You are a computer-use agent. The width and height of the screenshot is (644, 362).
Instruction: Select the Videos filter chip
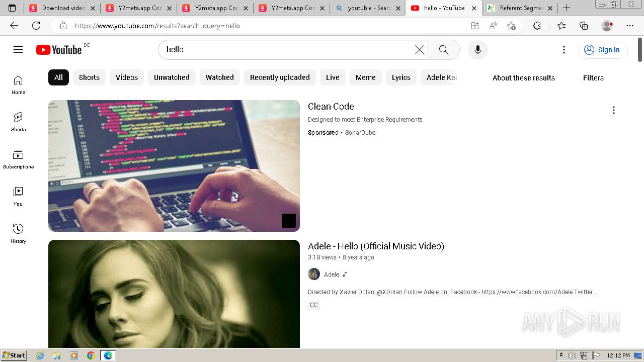pos(127,77)
